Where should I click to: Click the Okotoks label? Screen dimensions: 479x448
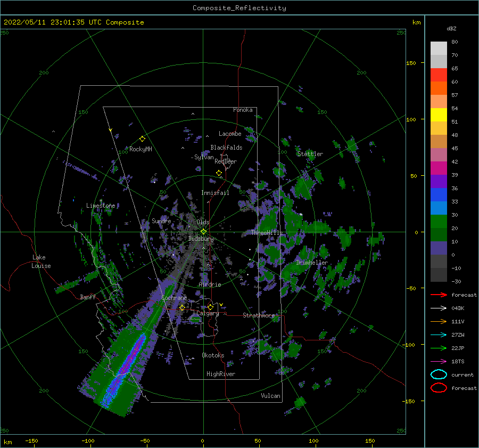pos(213,355)
